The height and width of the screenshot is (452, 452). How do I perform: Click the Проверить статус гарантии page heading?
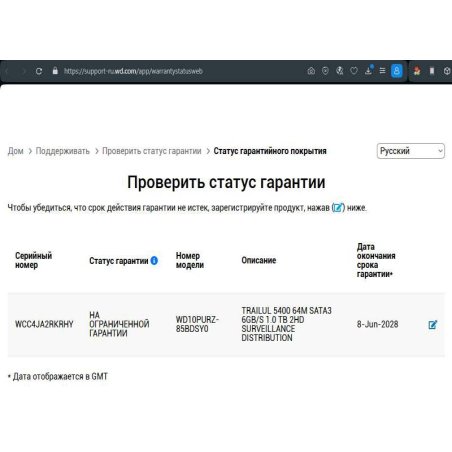pyautogui.click(x=226, y=182)
